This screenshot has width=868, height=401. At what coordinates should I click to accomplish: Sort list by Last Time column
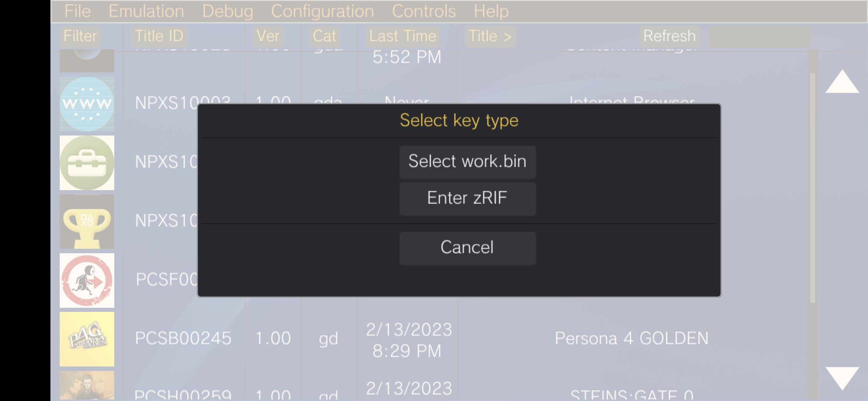[402, 36]
